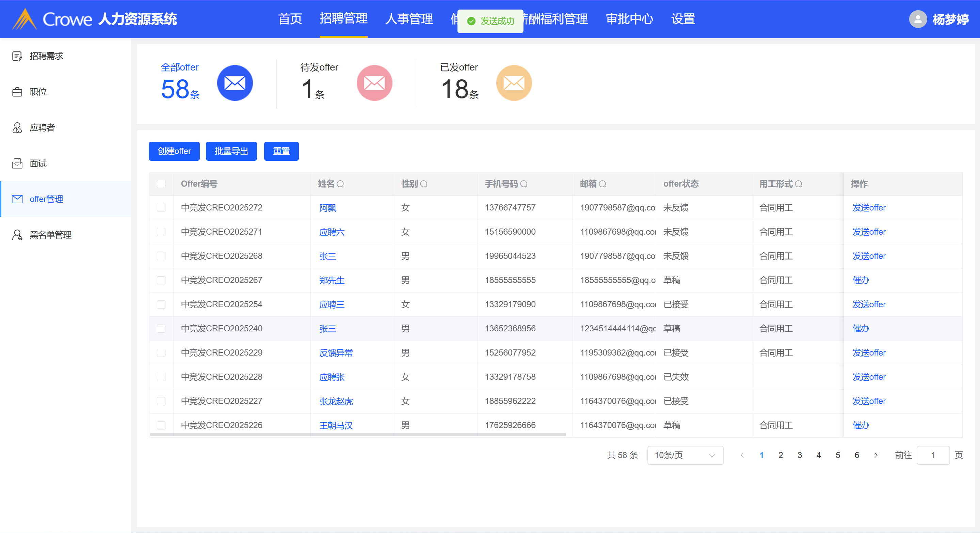Check the row for 中竞发CREO2025272

161,208
